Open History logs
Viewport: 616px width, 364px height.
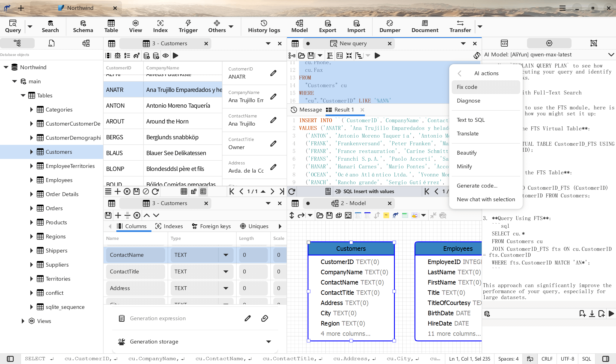click(264, 26)
